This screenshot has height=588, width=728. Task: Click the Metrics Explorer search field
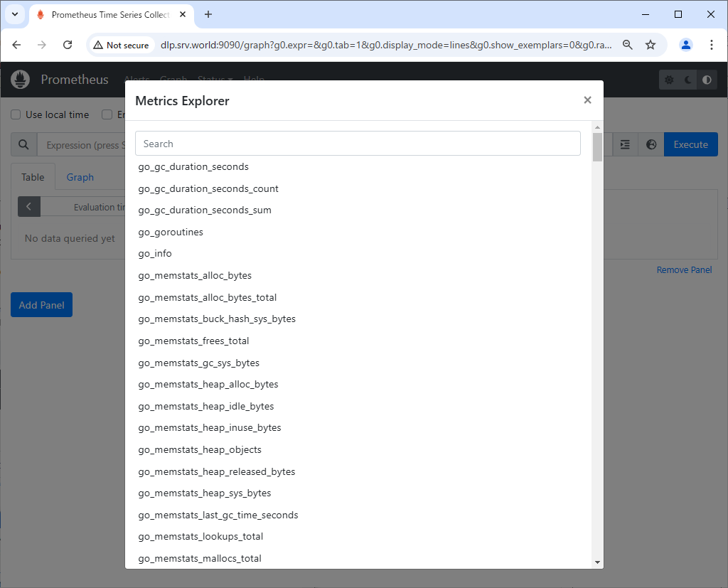point(358,144)
